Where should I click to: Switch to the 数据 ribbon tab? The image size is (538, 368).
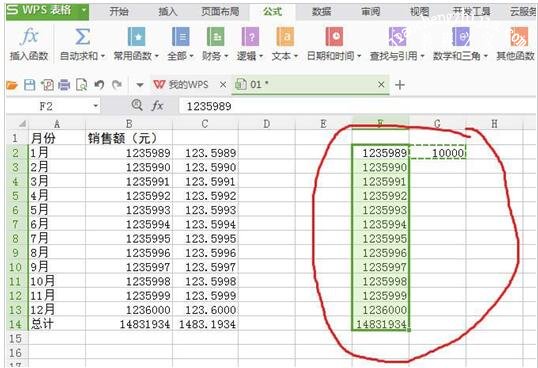(x=321, y=12)
